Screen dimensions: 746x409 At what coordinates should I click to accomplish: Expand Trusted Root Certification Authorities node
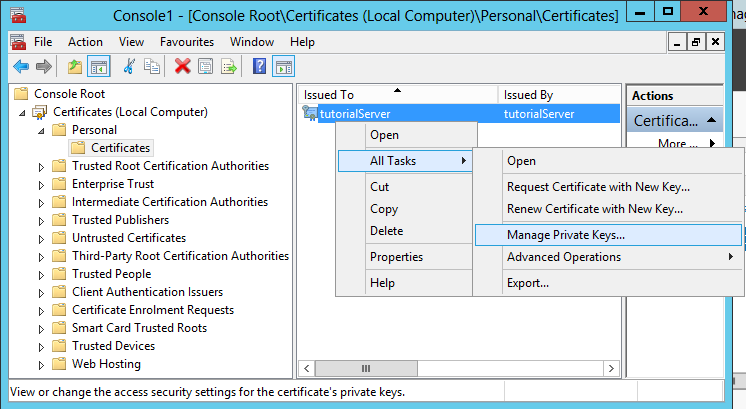42,166
